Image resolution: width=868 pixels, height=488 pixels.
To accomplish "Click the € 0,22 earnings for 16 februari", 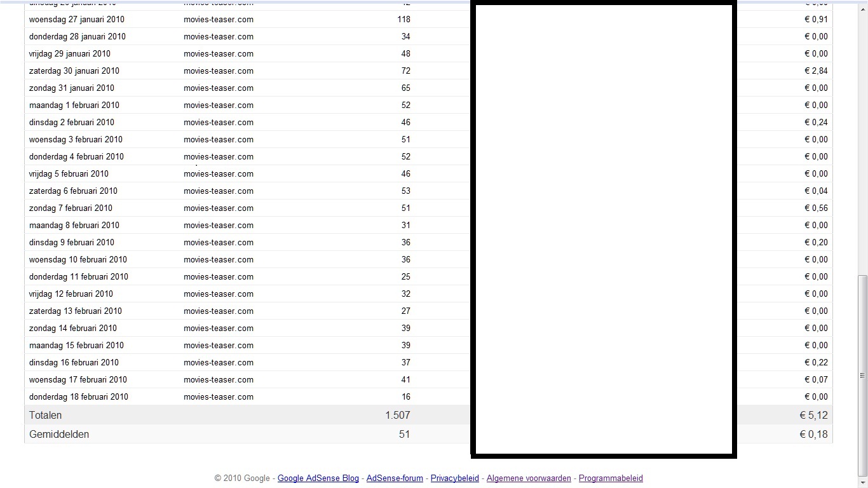I will (x=817, y=362).
